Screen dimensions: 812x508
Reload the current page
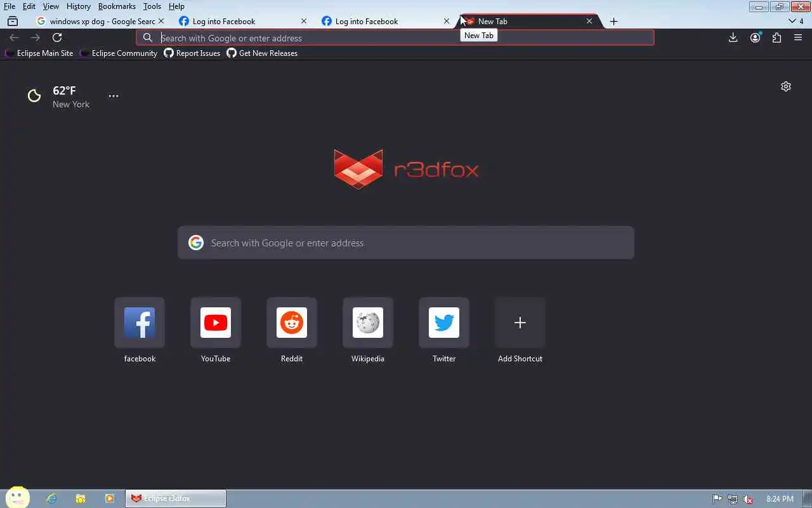[57, 38]
